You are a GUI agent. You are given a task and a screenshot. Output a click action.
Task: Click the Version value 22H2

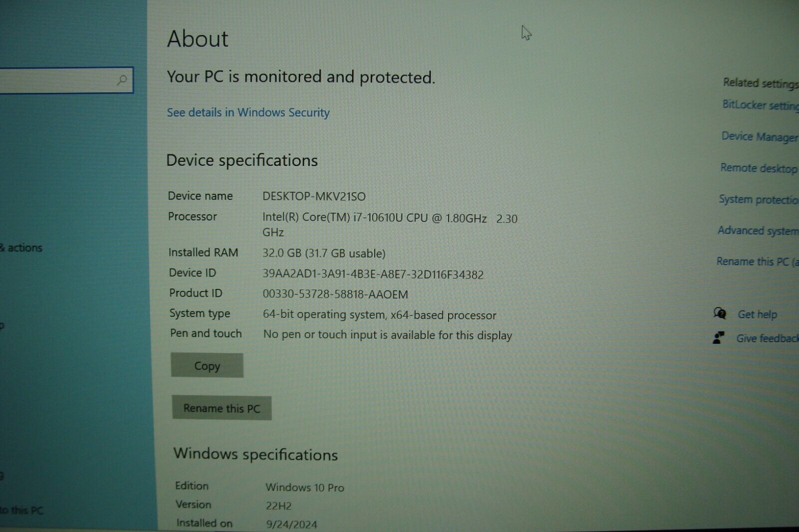coord(279,506)
